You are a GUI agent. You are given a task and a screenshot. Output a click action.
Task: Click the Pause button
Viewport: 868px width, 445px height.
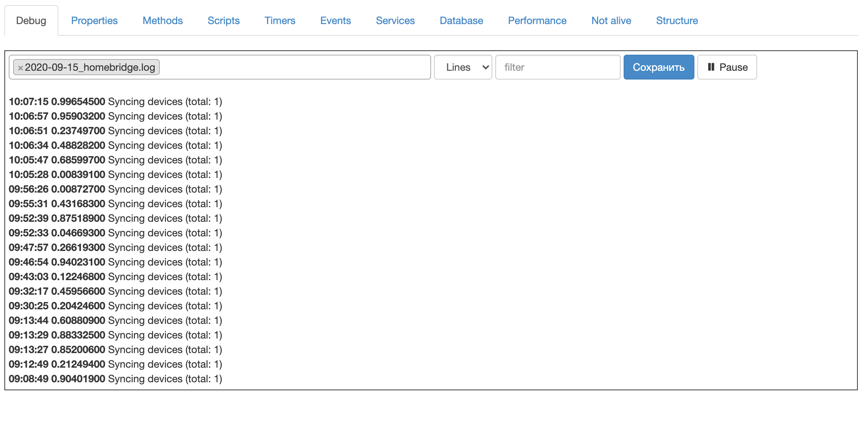pyautogui.click(x=727, y=67)
